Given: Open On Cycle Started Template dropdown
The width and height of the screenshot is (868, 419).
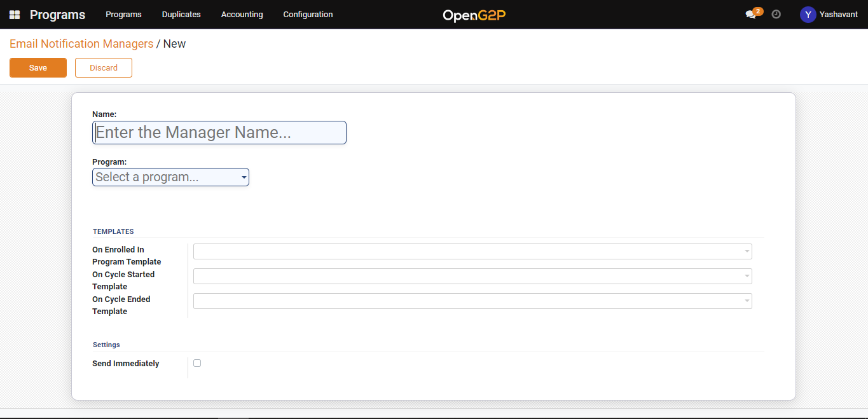Looking at the screenshot, I should click(x=472, y=276).
